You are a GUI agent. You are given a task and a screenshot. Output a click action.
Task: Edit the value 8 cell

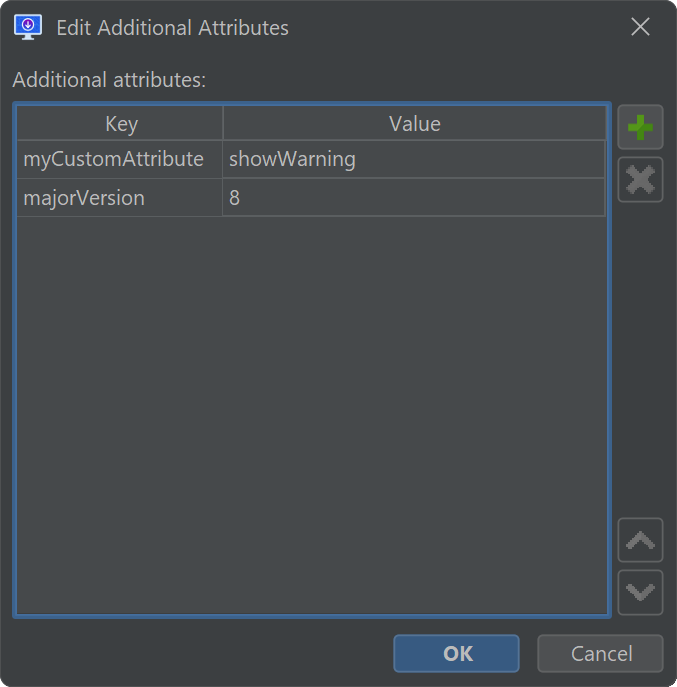[414, 198]
